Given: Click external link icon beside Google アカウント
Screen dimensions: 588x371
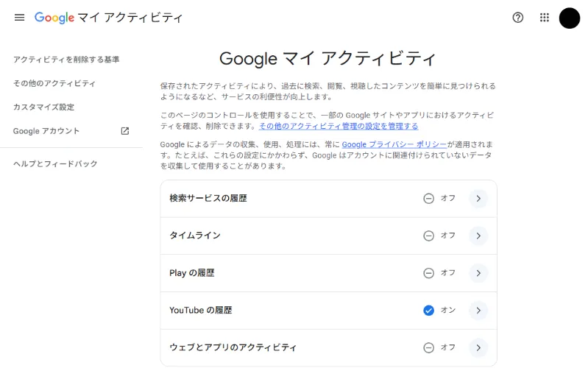Looking at the screenshot, I should [x=125, y=131].
